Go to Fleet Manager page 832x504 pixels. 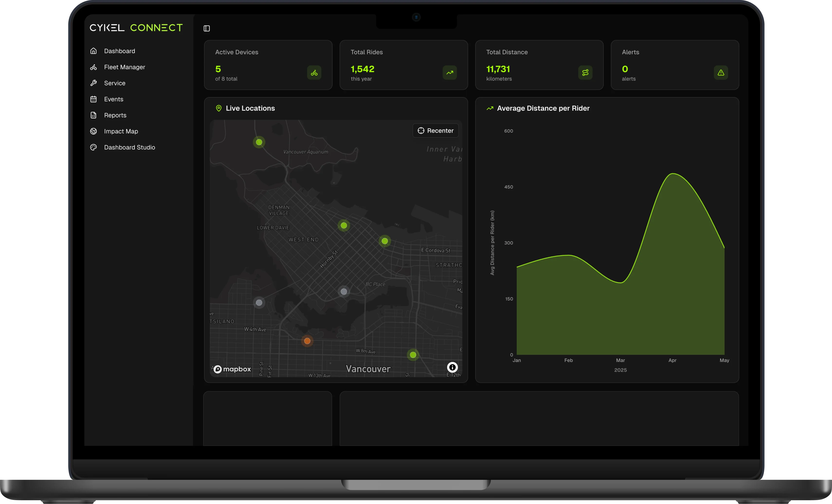(x=124, y=67)
